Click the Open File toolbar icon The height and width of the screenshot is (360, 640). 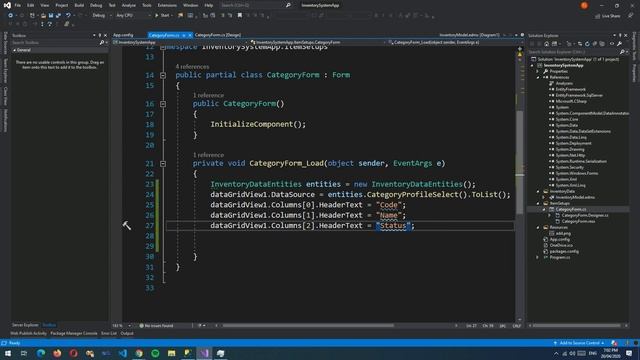coord(43,15)
